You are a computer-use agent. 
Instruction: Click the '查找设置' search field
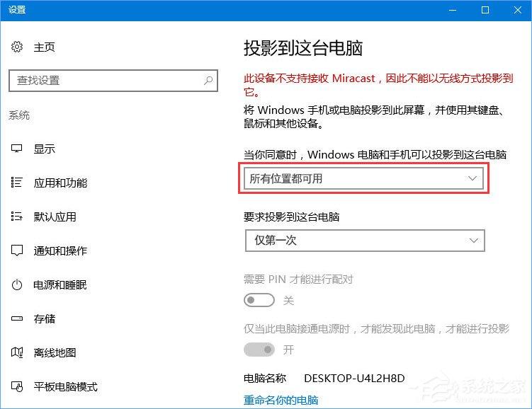(x=106, y=81)
